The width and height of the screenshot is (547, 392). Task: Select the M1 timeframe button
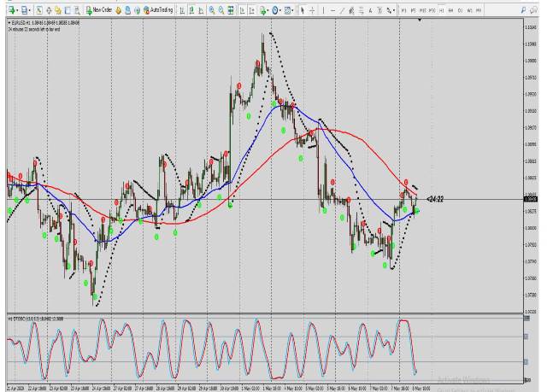point(403,9)
